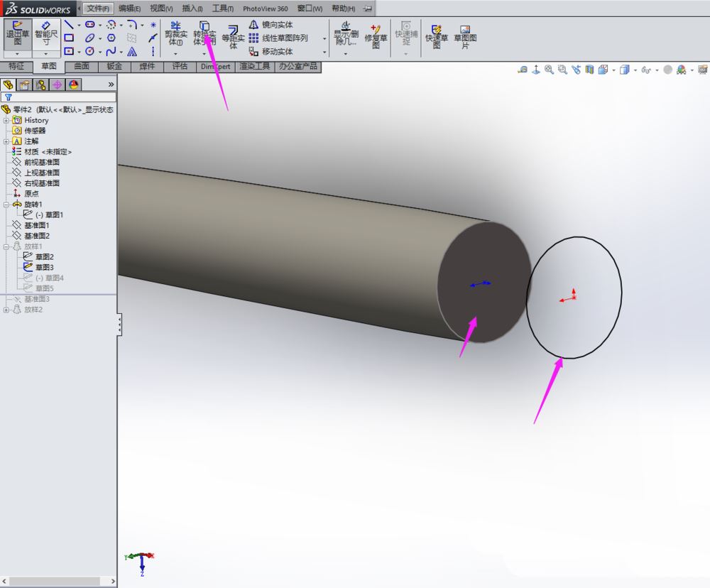Image resolution: width=710 pixels, height=588 pixels.
Task: Expand panel tabs with double chevron
Action: pos(111,85)
